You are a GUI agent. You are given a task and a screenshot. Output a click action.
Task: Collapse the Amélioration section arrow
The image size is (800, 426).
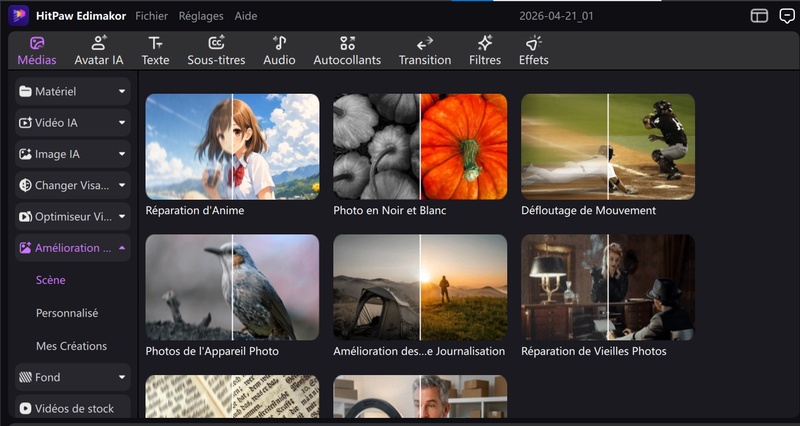coord(122,247)
